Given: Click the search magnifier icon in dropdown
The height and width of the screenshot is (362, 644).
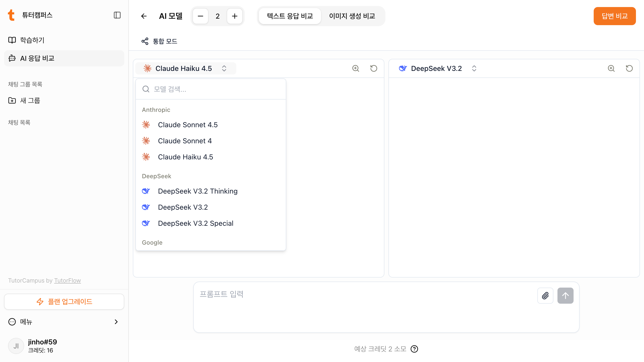Looking at the screenshot, I should coord(146,89).
